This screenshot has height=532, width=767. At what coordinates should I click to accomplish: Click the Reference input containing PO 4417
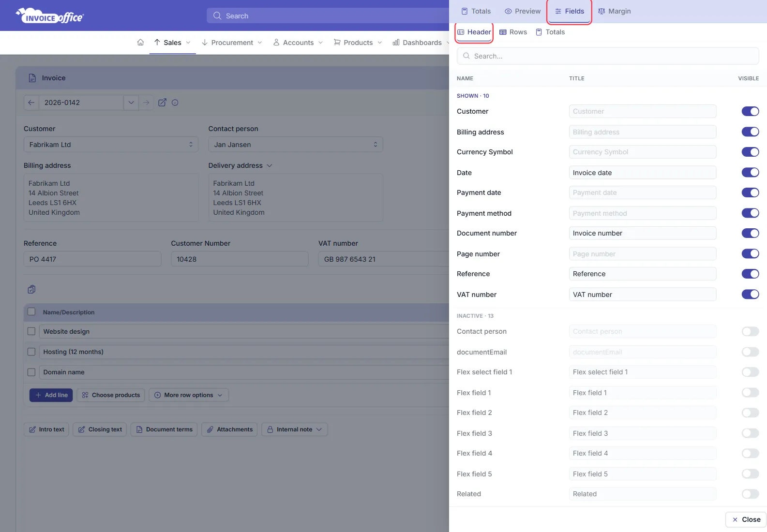click(x=92, y=259)
